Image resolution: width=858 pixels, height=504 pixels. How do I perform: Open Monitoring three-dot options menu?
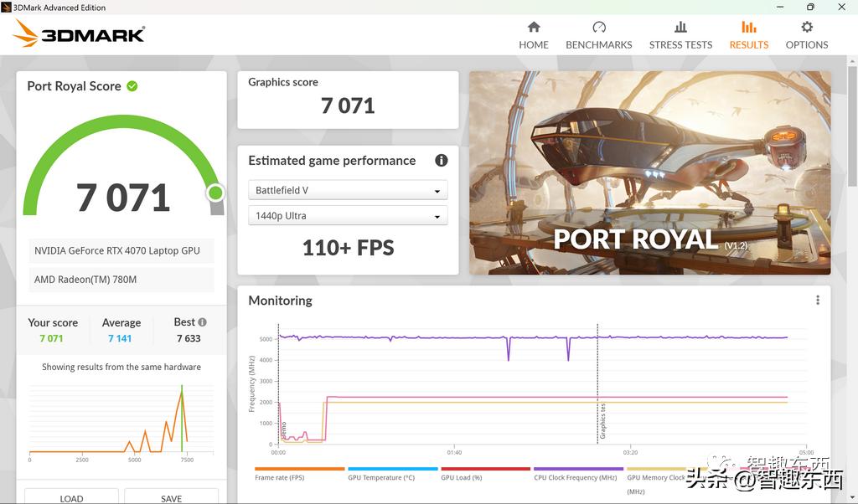(x=818, y=301)
